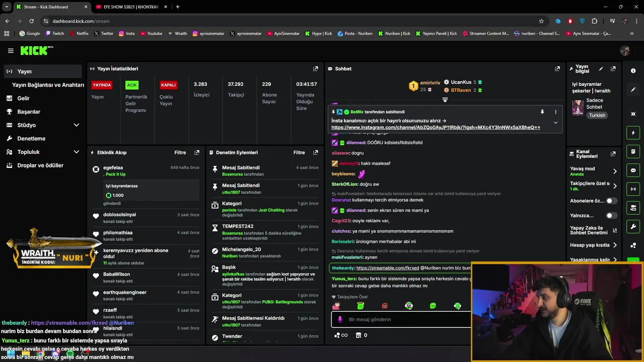The image size is (644, 362).
Task: Open Gelir in the sidebar
Action: [23, 99]
